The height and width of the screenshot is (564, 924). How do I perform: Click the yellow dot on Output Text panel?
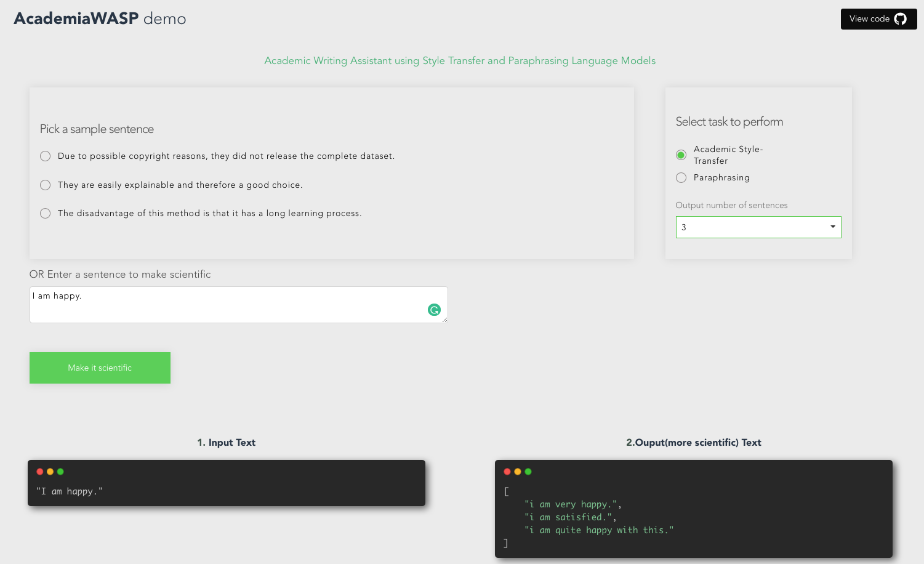click(x=518, y=472)
